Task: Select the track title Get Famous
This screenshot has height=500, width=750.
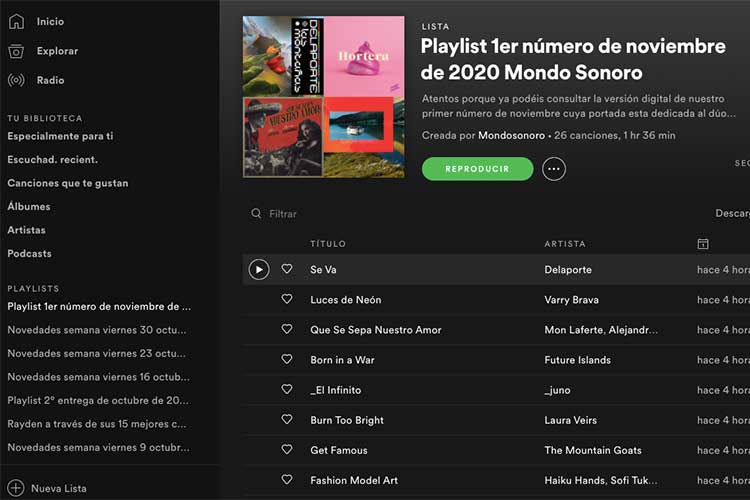Action: click(339, 450)
